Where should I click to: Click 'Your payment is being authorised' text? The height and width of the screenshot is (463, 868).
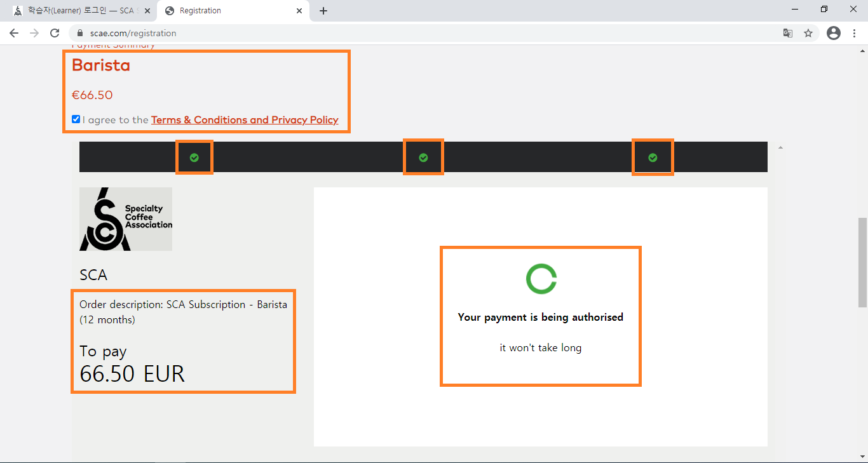541,317
